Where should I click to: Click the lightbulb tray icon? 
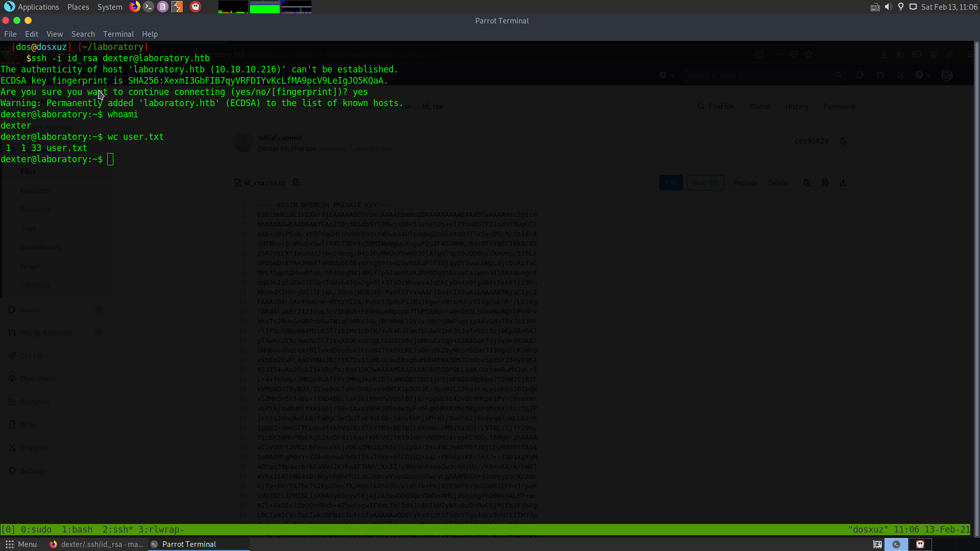(901, 7)
